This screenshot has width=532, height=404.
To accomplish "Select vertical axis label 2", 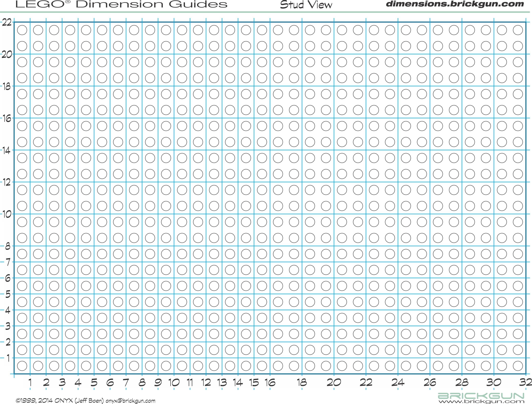I will [8, 342].
